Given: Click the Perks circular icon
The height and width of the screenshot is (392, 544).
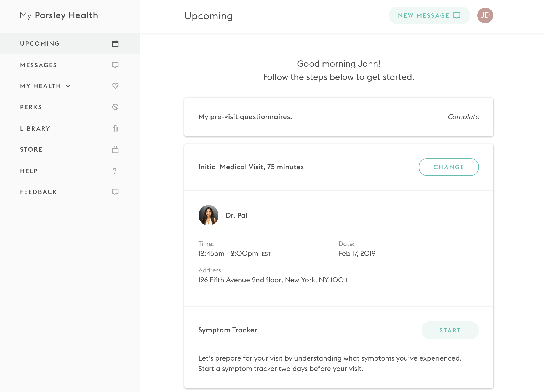Looking at the screenshot, I should pos(115,107).
